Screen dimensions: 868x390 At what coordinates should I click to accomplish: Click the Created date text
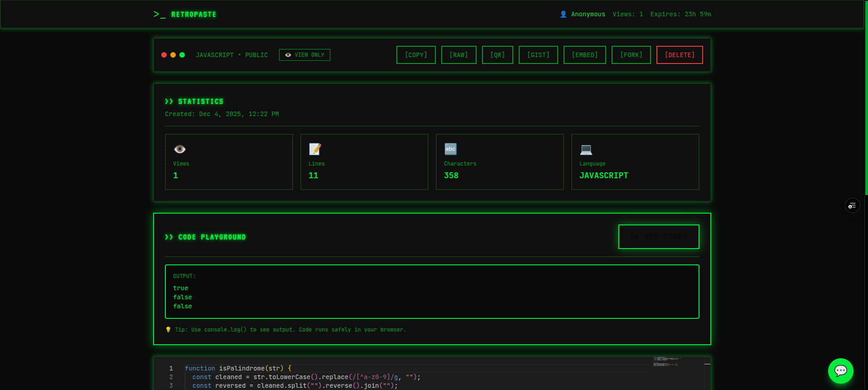pyautogui.click(x=222, y=114)
